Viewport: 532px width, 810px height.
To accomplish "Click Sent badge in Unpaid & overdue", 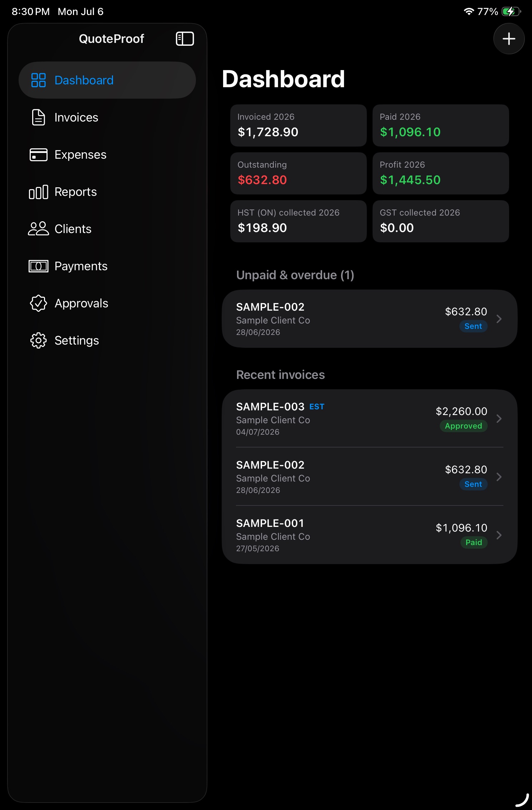I will pyautogui.click(x=473, y=326).
